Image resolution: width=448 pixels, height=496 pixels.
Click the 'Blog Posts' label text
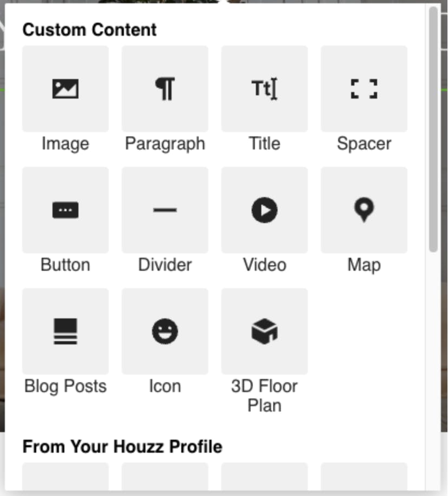pyautogui.click(x=65, y=387)
